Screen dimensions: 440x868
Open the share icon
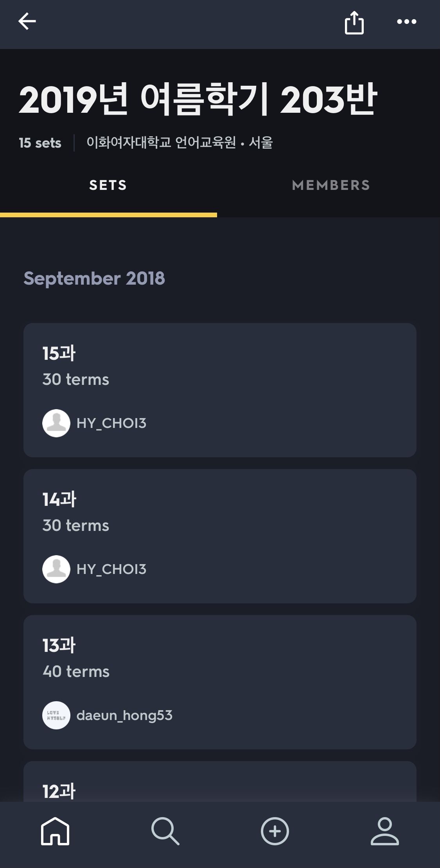(354, 23)
